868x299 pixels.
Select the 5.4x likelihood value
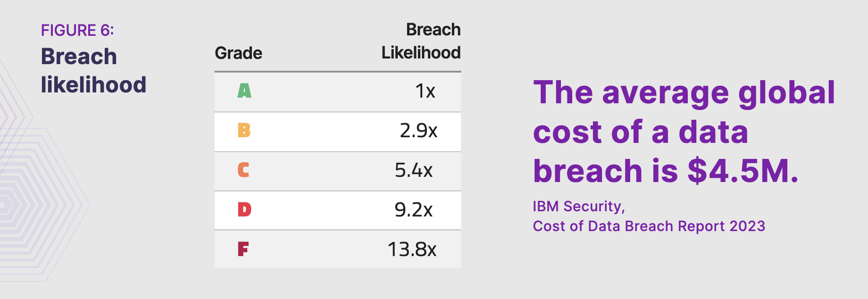413,170
